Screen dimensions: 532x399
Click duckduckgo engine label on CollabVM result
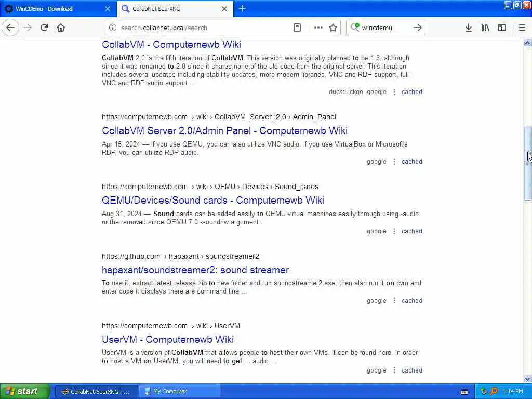(345, 92)
